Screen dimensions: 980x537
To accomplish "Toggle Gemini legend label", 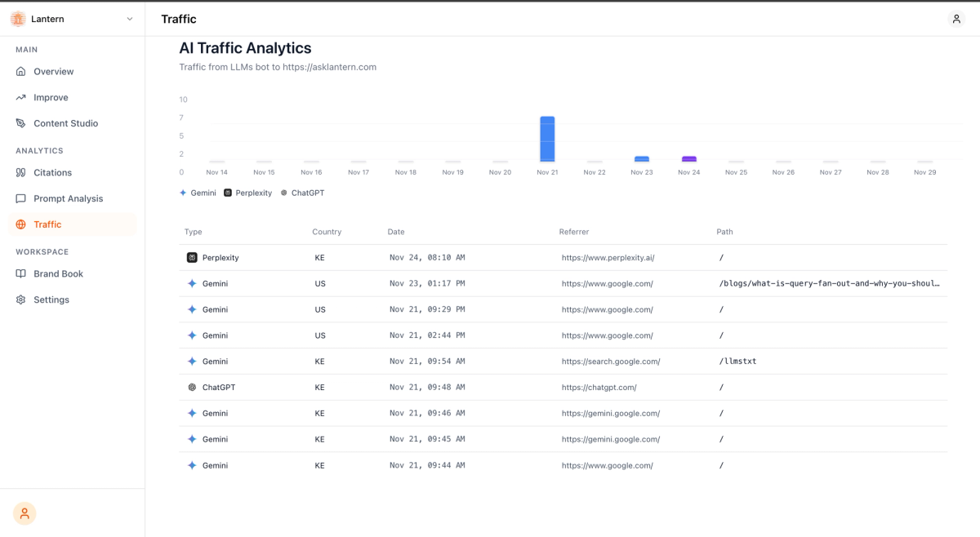I will pyautogui.click(x=204, y=193).
